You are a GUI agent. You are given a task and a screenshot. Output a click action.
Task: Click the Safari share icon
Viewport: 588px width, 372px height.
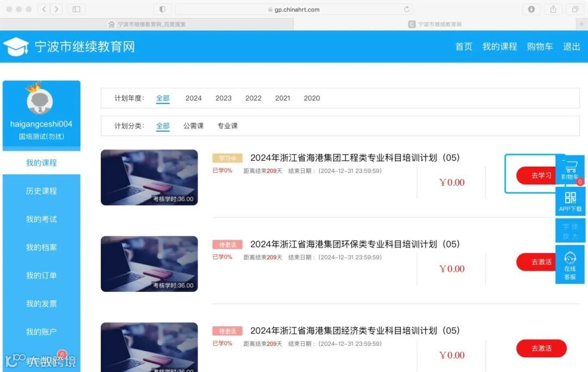coord(553,9)
